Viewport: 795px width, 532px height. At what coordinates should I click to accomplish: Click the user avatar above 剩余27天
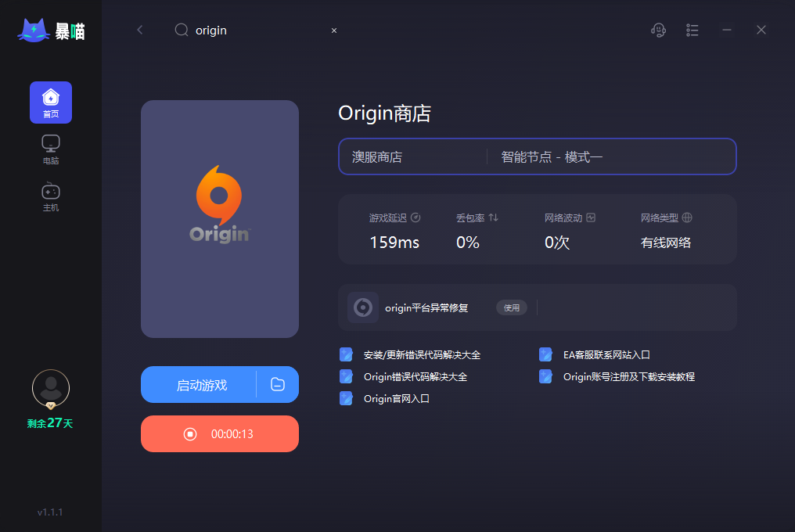click(x=51, y=389)
